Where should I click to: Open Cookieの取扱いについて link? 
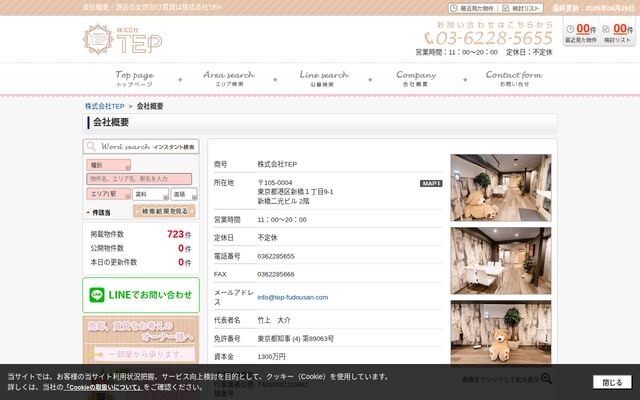pyautogui.click(x=103, y=387)
